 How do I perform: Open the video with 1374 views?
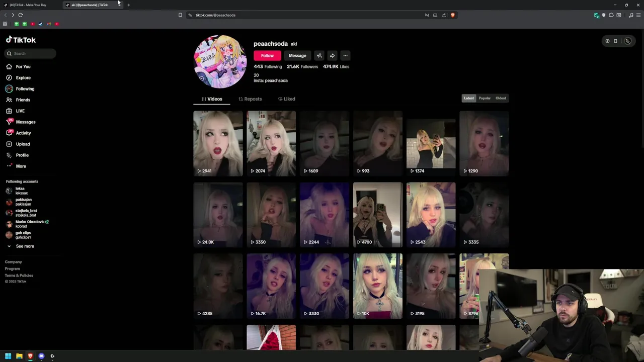[431, 143]
